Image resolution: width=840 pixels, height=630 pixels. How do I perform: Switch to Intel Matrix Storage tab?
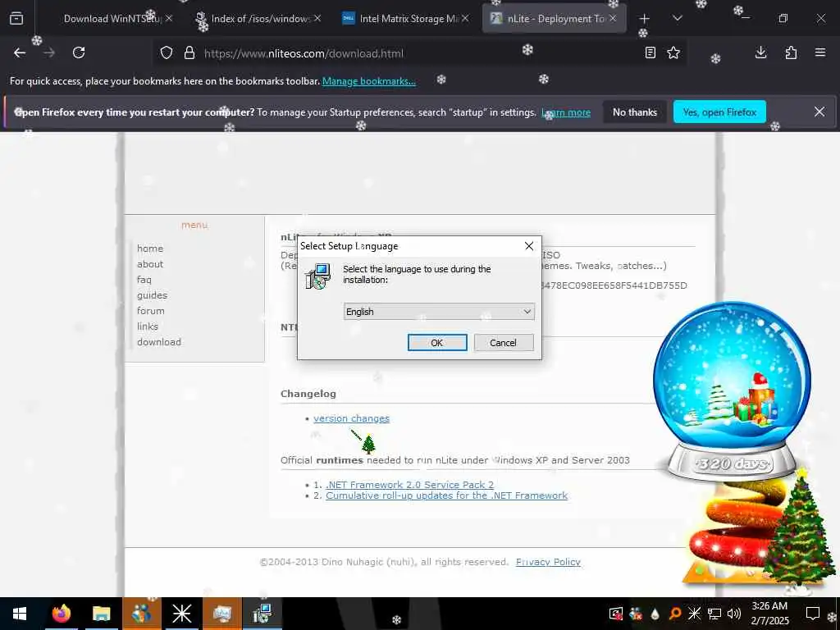click(x=407, y=18)
